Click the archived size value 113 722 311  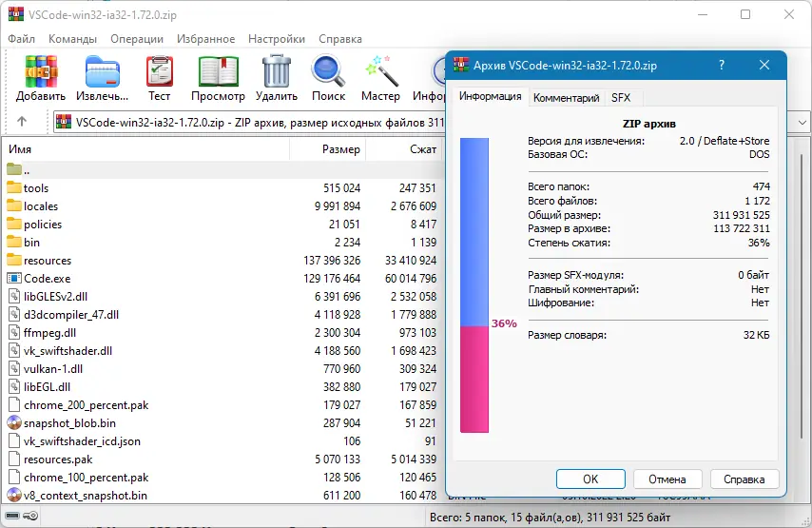pyautogui.click(x=741, y=228)
